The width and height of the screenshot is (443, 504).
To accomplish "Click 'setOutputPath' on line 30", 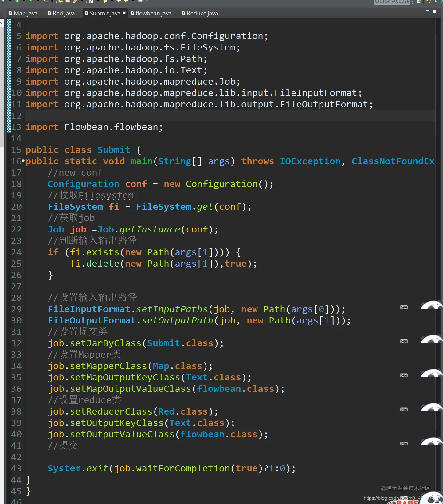I will pos(177,320).
